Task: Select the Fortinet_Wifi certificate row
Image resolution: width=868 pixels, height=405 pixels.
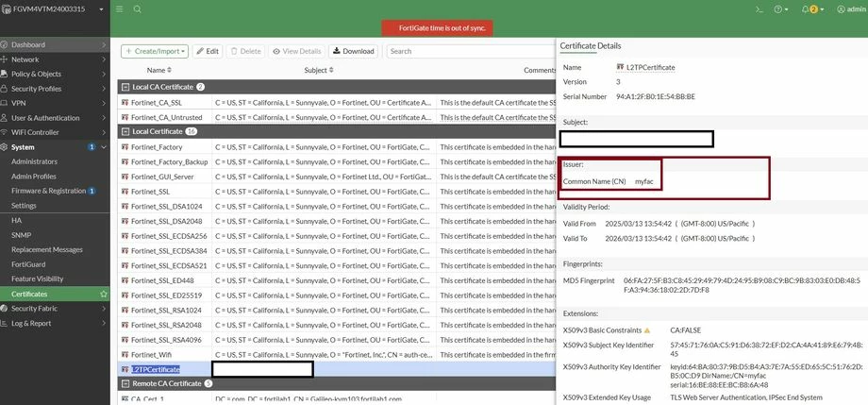Action: click(x=337, y=355)
